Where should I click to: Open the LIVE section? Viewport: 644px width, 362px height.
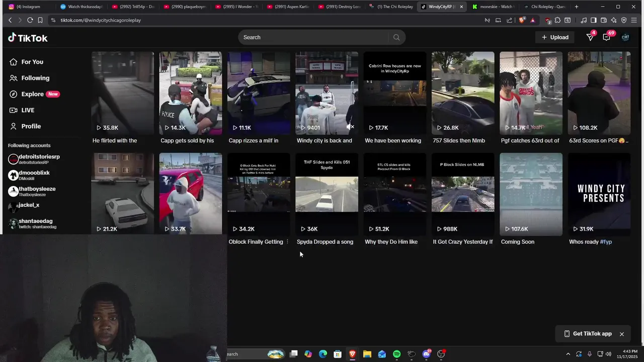(x=22, y=110)
